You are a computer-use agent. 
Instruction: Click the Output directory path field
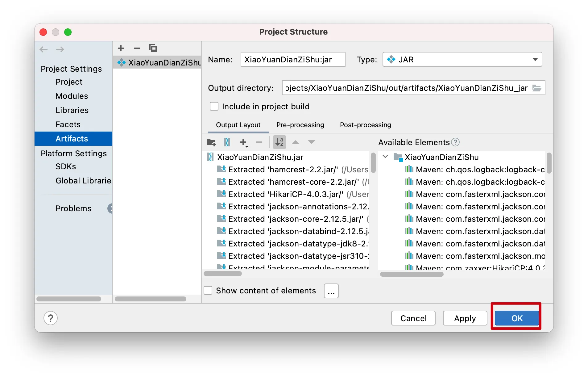point(407,88)
